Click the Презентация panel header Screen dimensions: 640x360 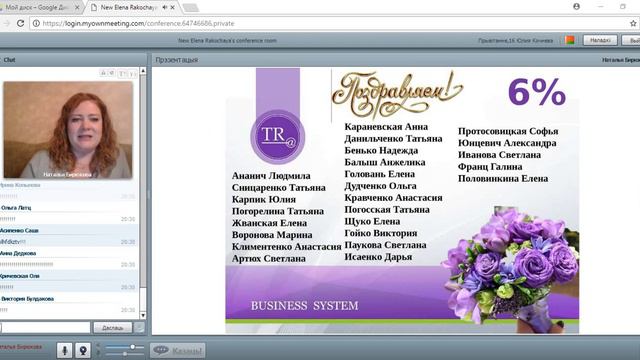(x=396, y=60)
